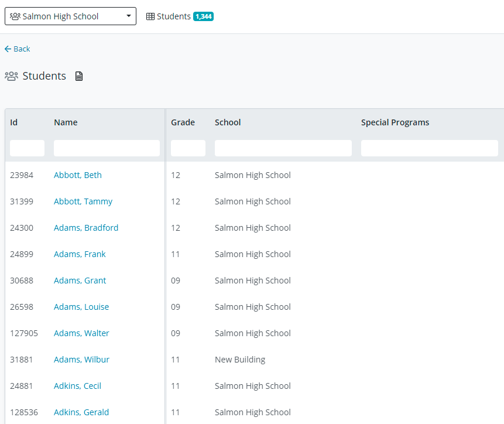
Task: Sort by the Name column header
Action: [x=66, y=122]
